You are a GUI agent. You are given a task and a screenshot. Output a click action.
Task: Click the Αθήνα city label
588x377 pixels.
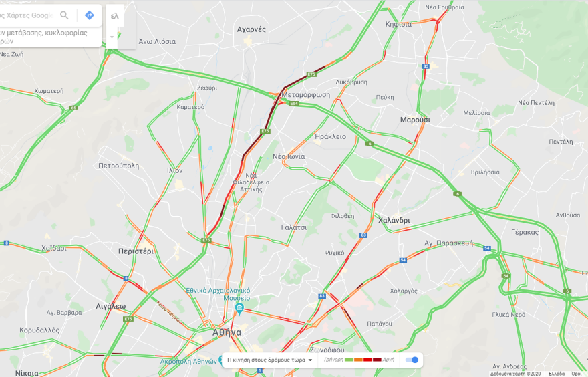[x=227, y=332]
